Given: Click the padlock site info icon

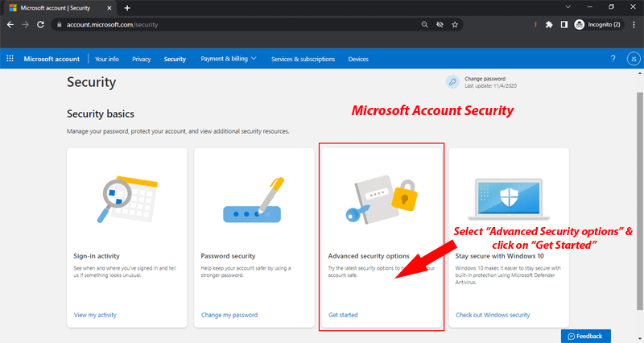Looking at the screenshot, I should coord(59,25).
